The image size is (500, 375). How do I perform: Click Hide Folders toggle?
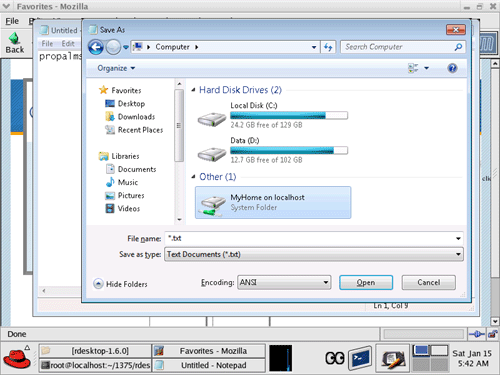(120, 284)
